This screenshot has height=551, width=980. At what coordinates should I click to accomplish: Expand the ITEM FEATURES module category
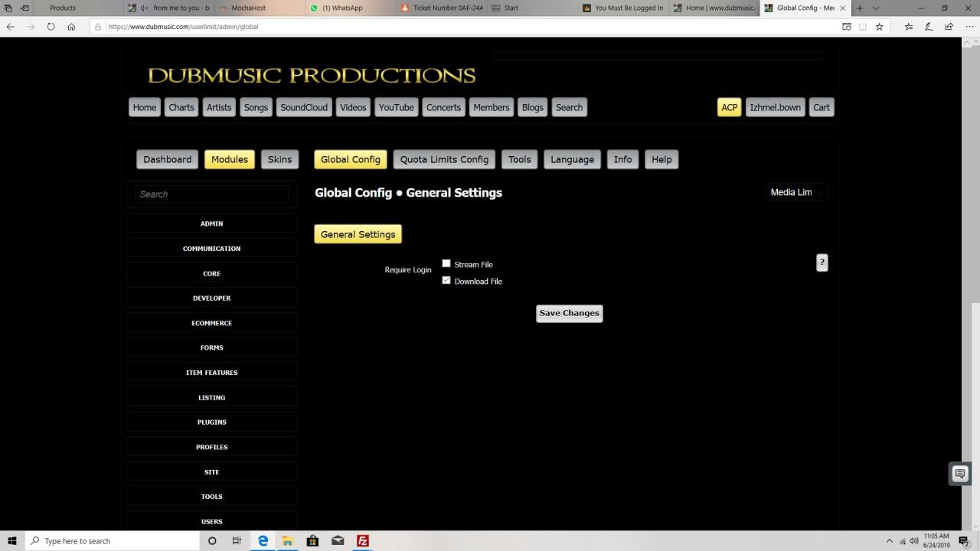pos(212,373)
